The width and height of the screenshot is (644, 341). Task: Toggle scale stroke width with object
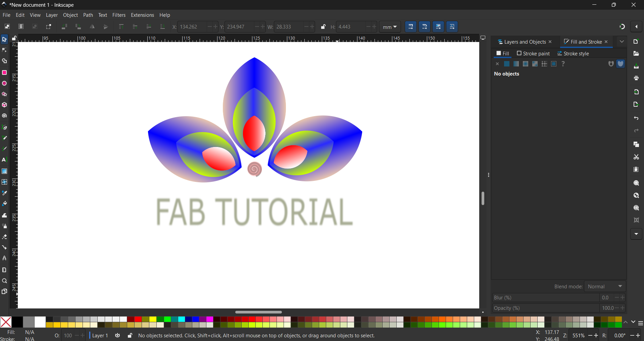coord(411,27)
